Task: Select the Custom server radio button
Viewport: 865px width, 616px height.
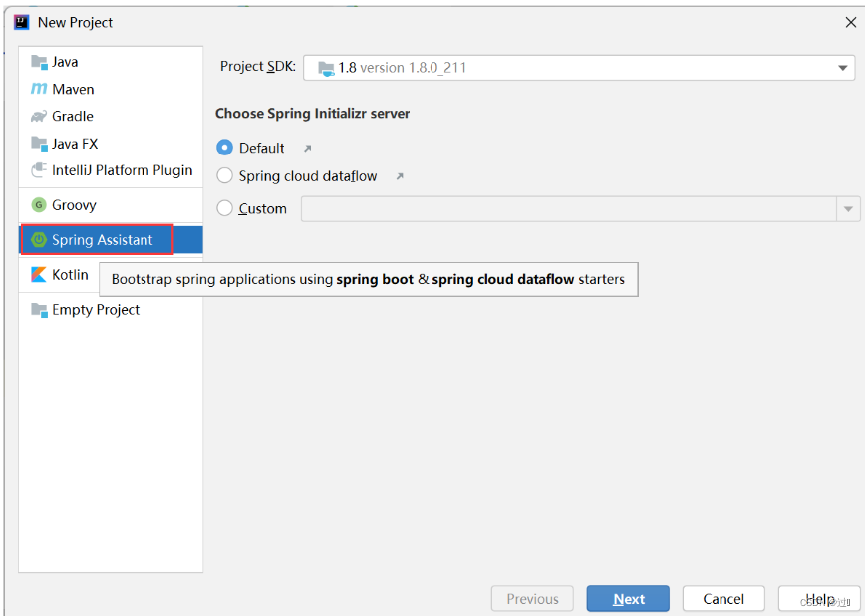Action: [x=224, y=208]
